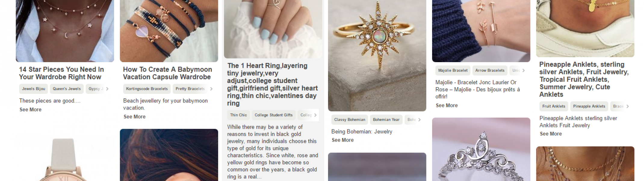Show more tags after Pretty Bracelets
This screenshot has height=181, width=644.
coord(211,89)
